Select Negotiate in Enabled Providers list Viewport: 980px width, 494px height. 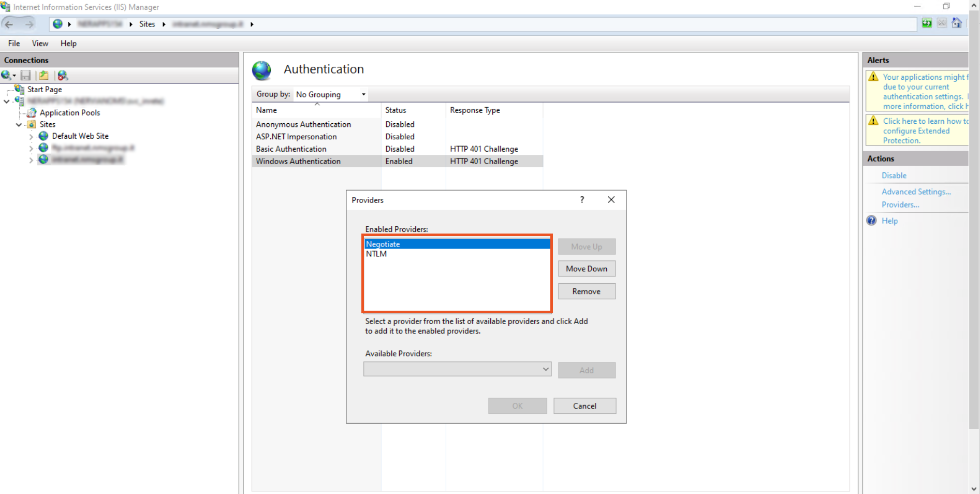[458, 244]
